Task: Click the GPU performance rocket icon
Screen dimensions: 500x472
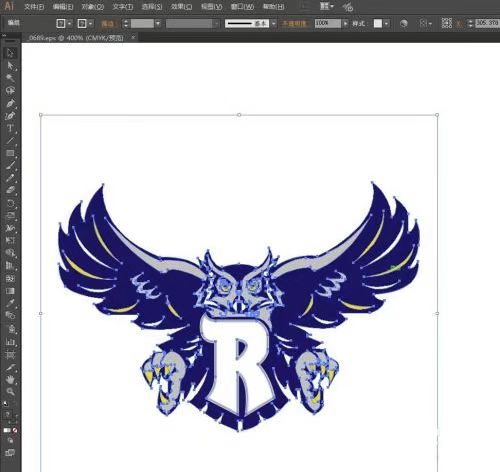Action: click(x=348, y=7)
